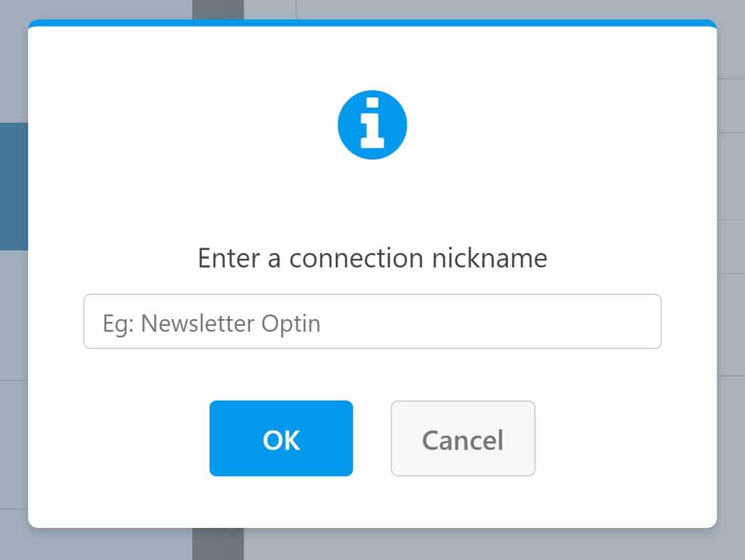Focus the connection nickname input field
This screenshot has width=745, height=560.
pyautogui.click(x=372, y=322)
